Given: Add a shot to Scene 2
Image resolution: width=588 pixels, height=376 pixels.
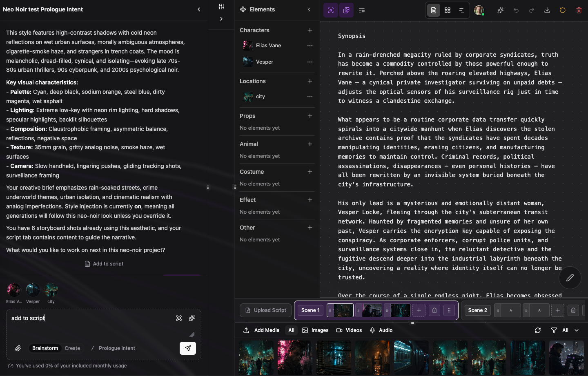Looking at the screenshot, I should coord(557,310).
